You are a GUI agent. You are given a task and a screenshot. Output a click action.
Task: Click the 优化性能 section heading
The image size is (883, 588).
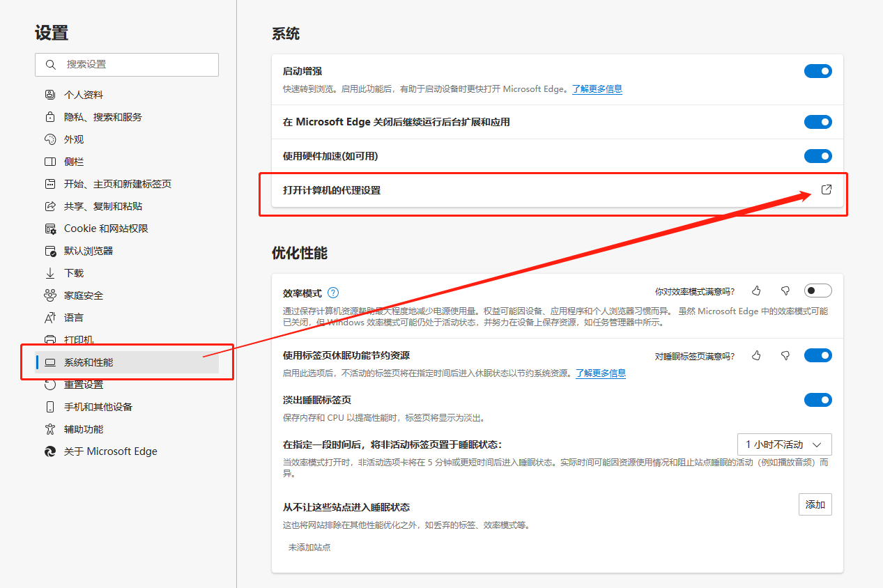(300, 253)
